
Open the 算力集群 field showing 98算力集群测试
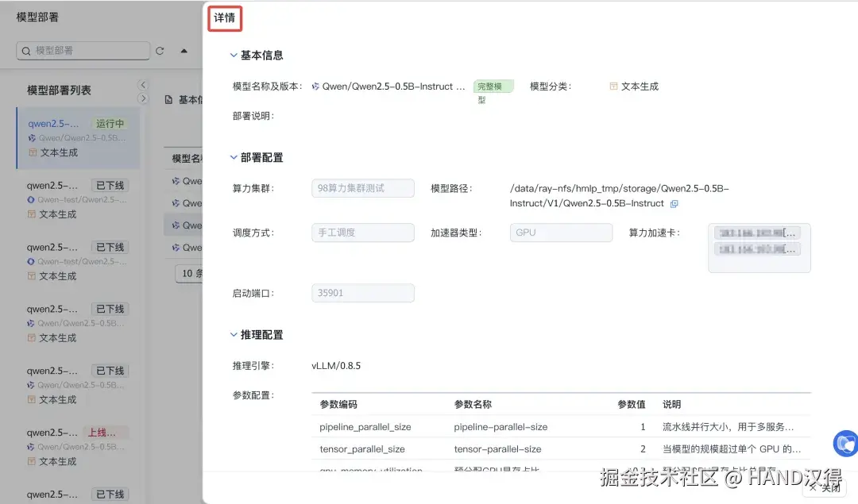click(363, 188)
